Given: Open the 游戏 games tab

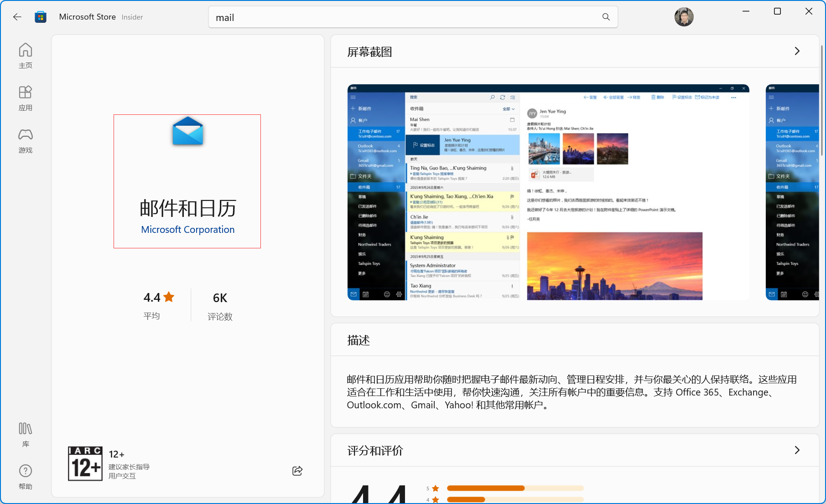Looking at the screenshot, I should click(x=26, y=140).
